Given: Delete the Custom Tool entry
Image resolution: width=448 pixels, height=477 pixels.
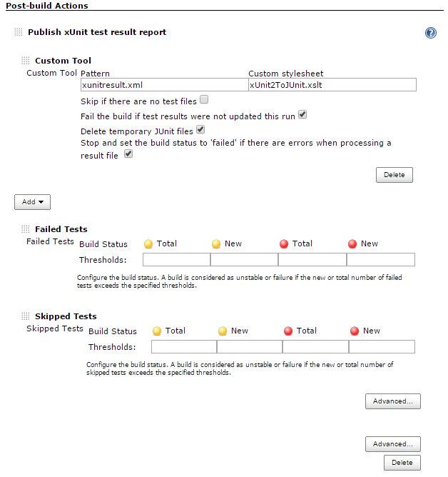Looking at the screenshot, I should point(394,175).
